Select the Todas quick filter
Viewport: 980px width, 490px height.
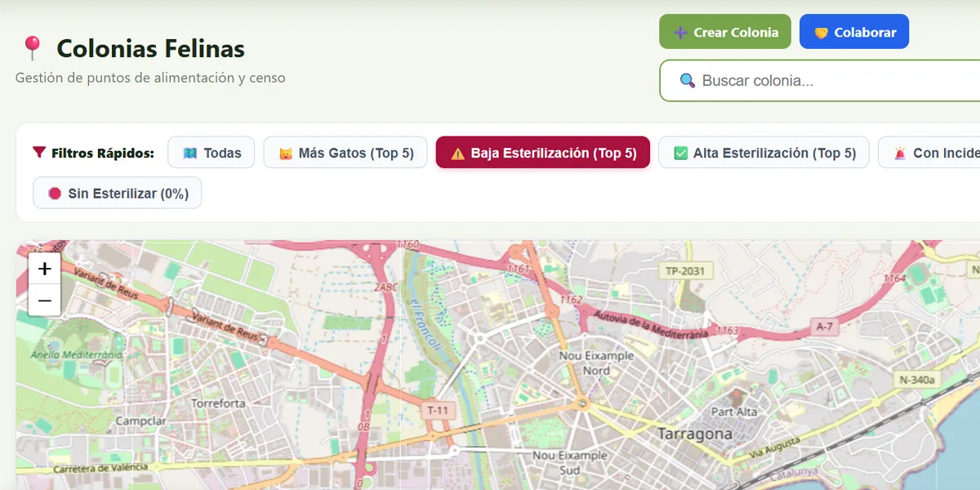click(x=212, y=153)
